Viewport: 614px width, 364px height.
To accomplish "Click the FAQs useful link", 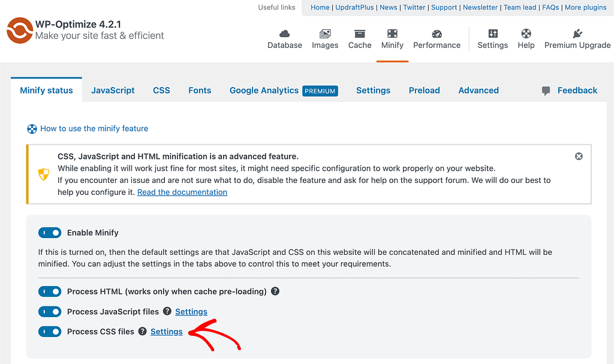I will [550, 7].
